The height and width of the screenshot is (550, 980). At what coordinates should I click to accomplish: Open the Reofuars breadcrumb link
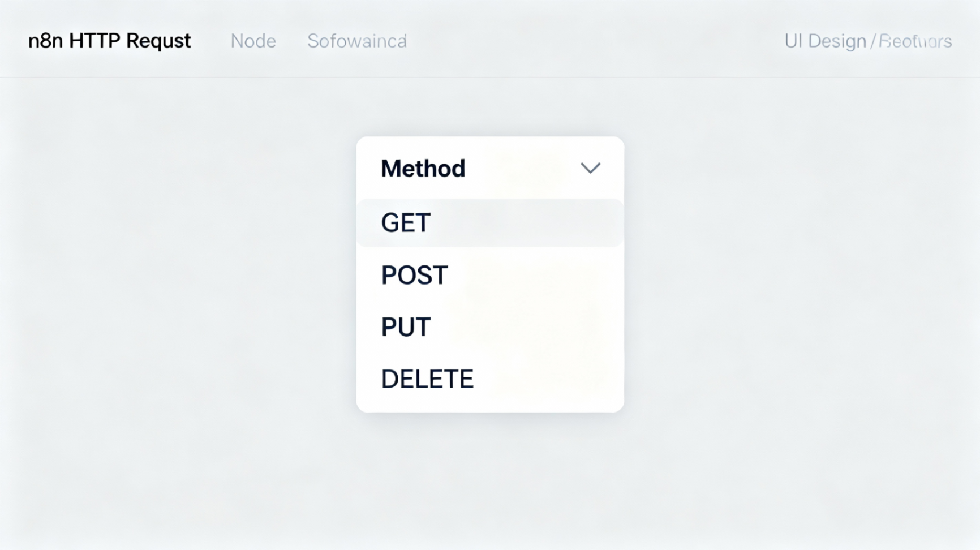point(915,41)
